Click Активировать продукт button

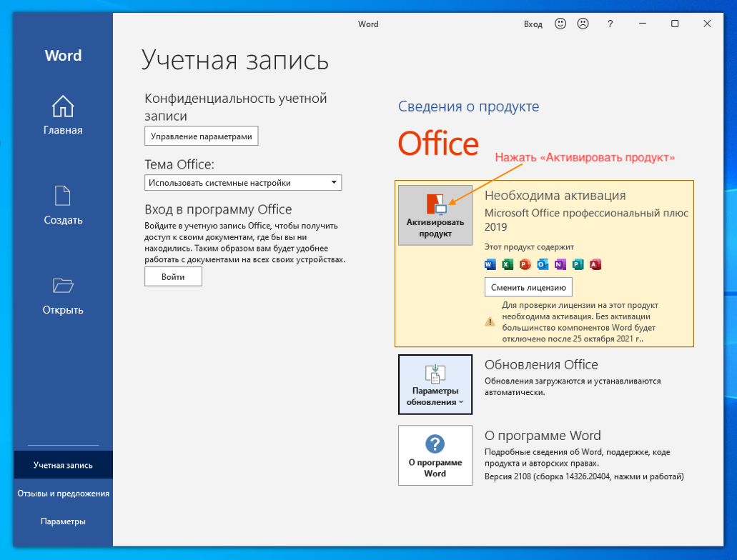point(435,215)
